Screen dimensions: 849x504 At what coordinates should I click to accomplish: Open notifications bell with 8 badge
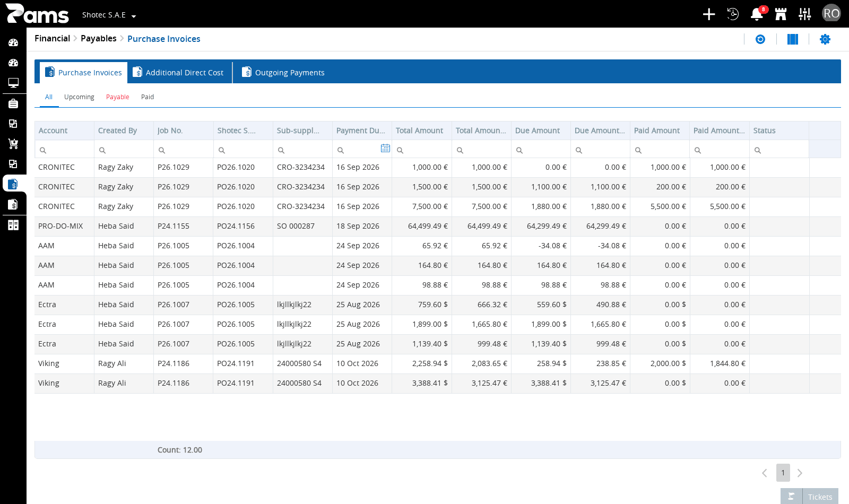click(x=757, y=14)
